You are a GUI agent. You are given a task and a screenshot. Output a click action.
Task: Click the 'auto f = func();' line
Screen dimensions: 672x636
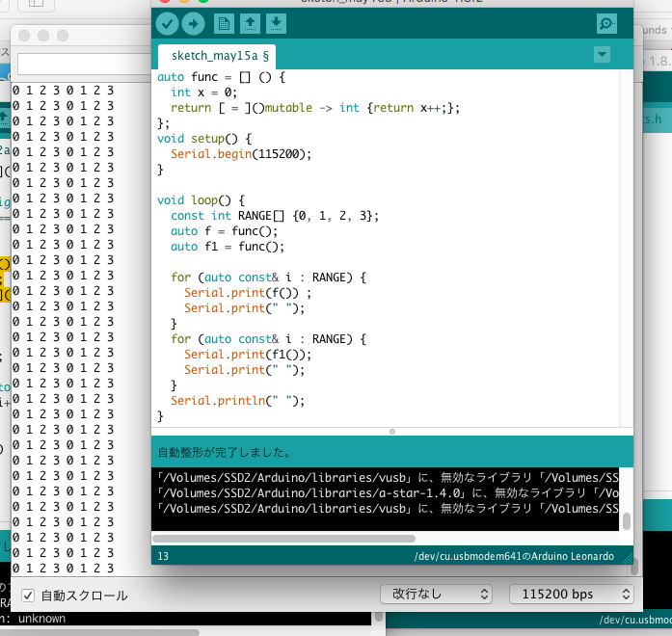(x=224, y=231)
